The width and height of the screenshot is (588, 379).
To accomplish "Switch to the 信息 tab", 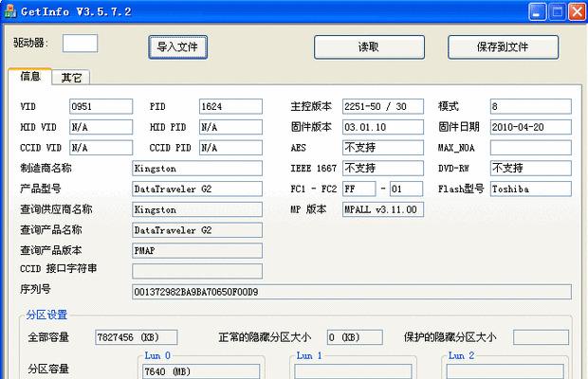I will 30,77.
